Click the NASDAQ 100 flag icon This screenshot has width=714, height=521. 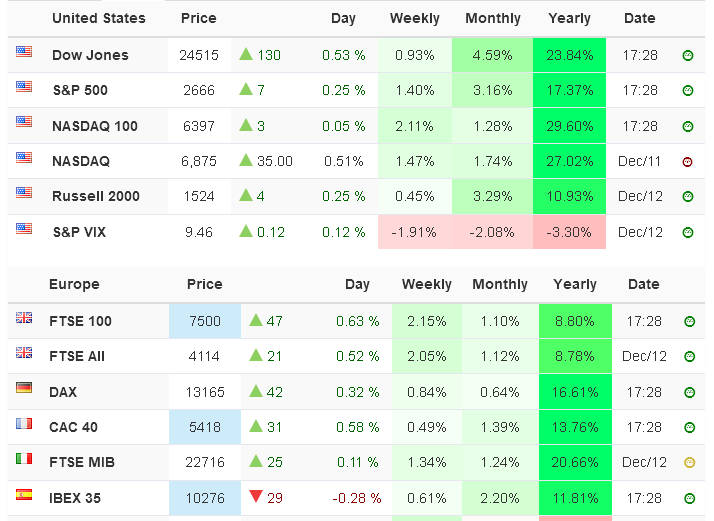tap(24, 122)
